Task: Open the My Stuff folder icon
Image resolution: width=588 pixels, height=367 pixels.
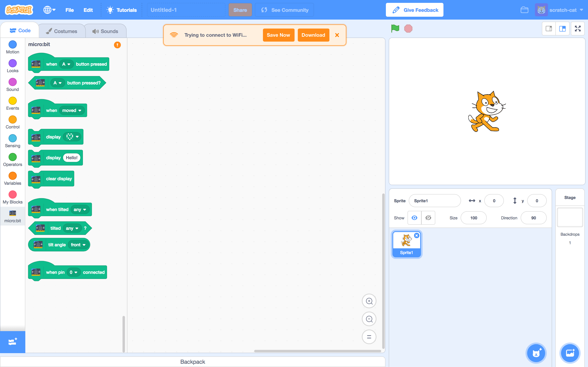Action: tap(524, 10)
